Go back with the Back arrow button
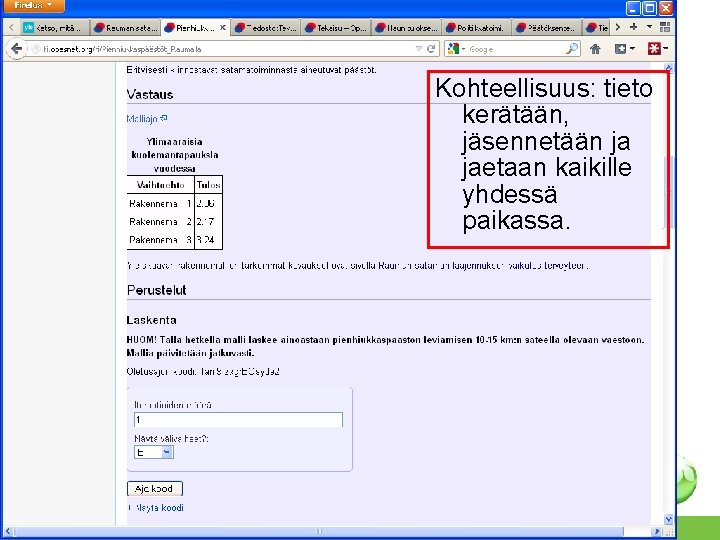The height and width of the screenshot is (540, 720). 17,49
